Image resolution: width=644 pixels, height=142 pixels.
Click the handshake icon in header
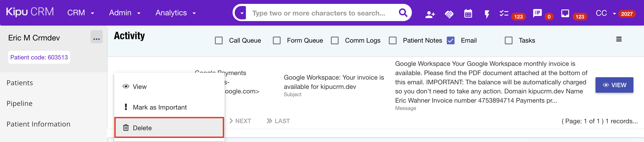[449, 14]
